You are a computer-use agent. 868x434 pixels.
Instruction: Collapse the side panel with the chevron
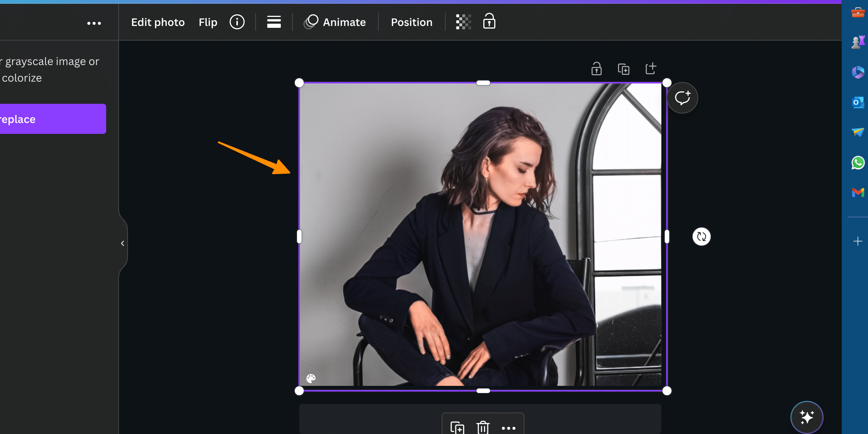123,243
